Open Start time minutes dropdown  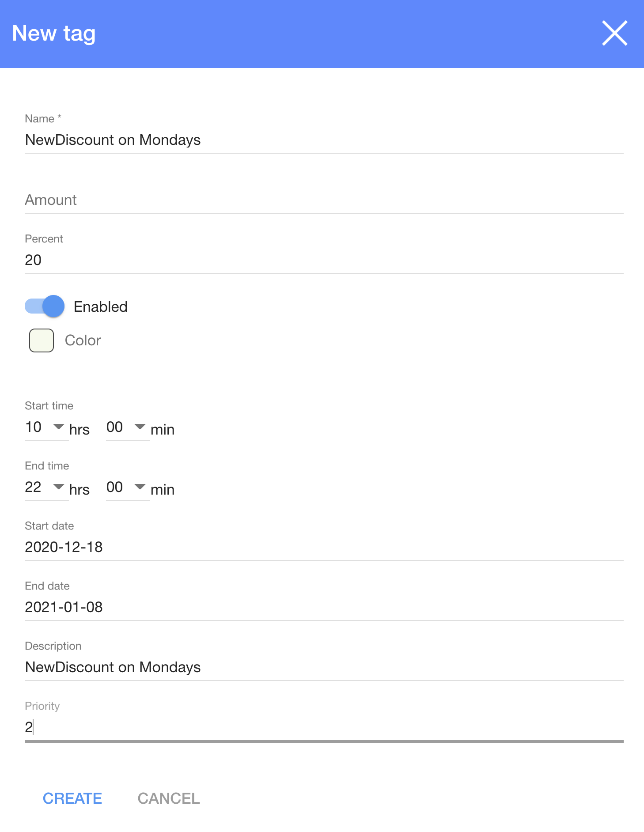127,427
